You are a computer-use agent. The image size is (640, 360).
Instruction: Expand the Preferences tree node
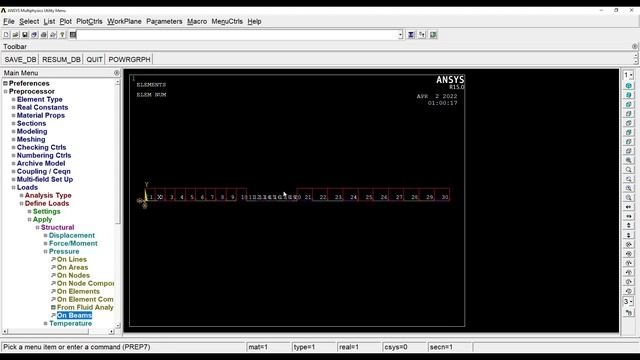pos(5,83)
